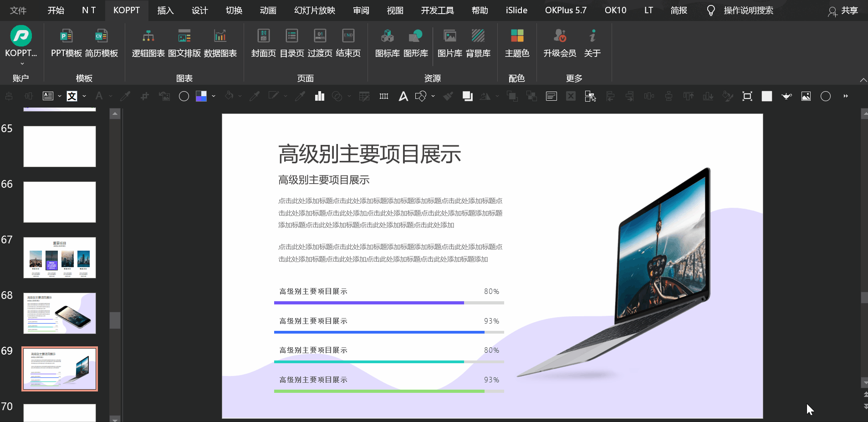Open the 幻灯片放映 slideshow tab

click(315, 10)
